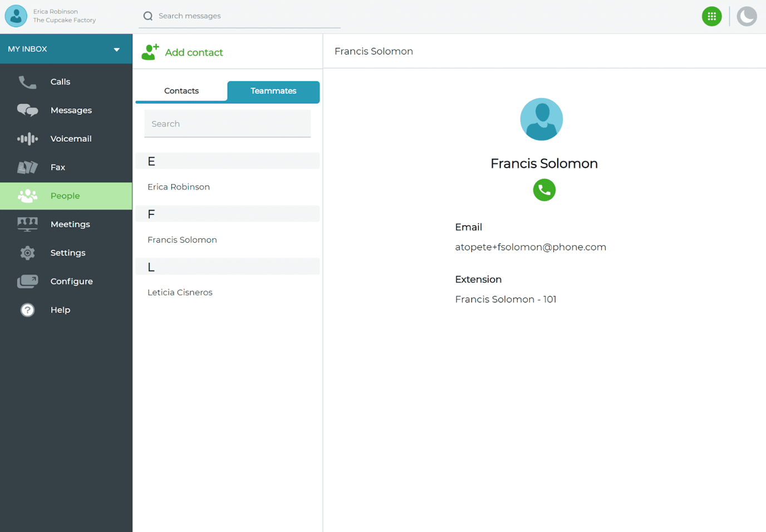Select the Teammates tab
Viewport: 766px width, 532px height.
pyautogui.click(x=273, y=91)
